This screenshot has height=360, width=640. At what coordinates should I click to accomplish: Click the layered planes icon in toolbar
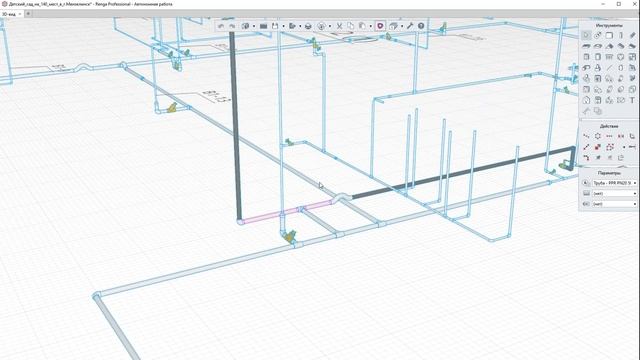click(393, 26)
